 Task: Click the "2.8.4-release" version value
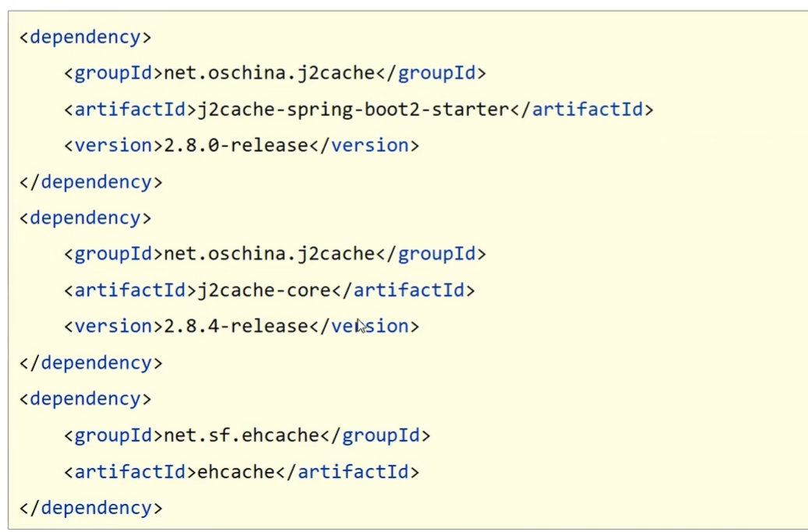point(236,326)
